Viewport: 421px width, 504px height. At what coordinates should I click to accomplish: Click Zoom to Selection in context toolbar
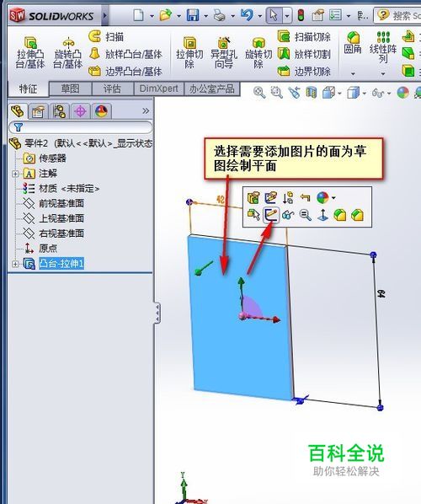[306, 214]
